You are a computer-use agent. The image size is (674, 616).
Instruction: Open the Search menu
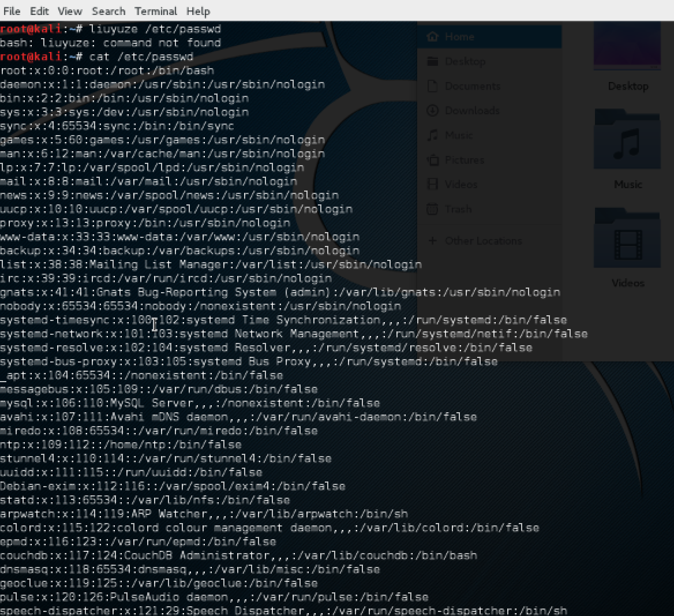[108, 11]
